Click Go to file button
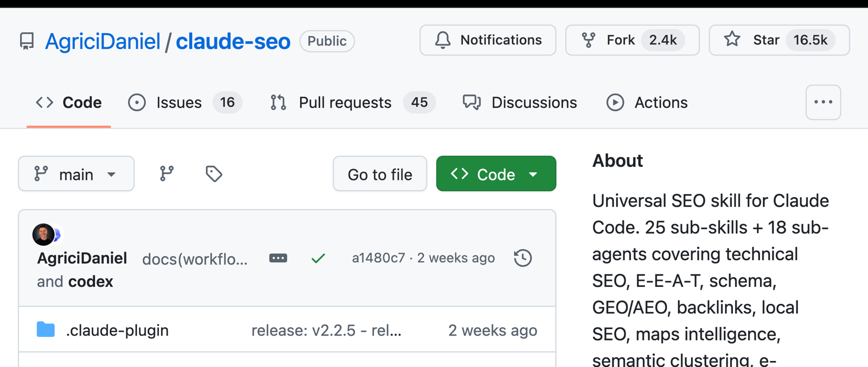Viewport: 868px width, 367px height. (x=380, y=174)
